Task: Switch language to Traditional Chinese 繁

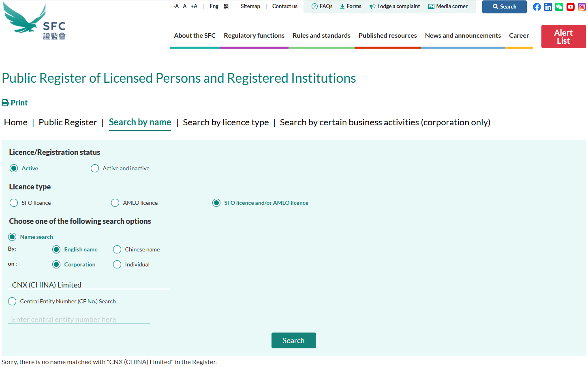Action: (x=226, y=6)
